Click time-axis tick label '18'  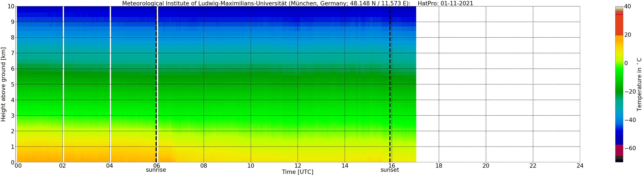click(x=439, y=166)
